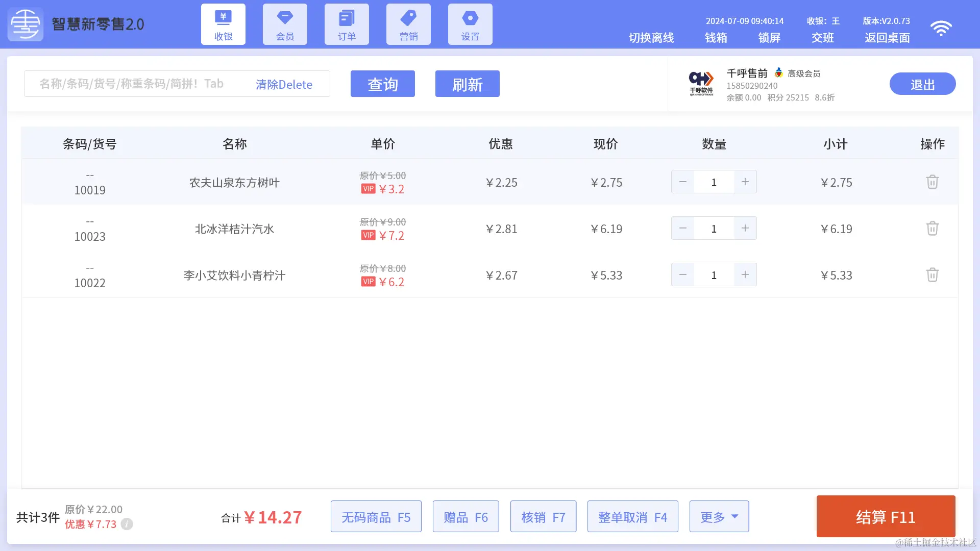The height and width of the screenshot is (551, 980).
Task: Click trash icon for 李小艾饮料小青柠汁
Action: [932, 275]
